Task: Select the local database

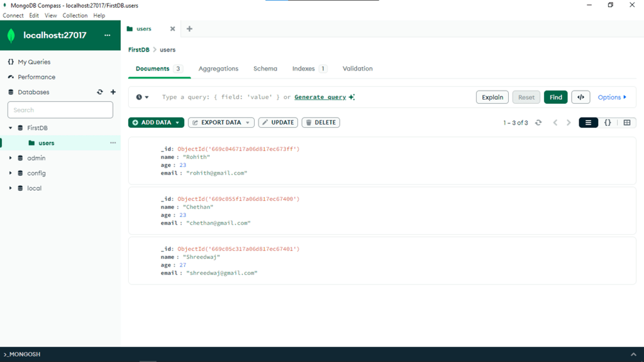Action: (x=34, y=188)
